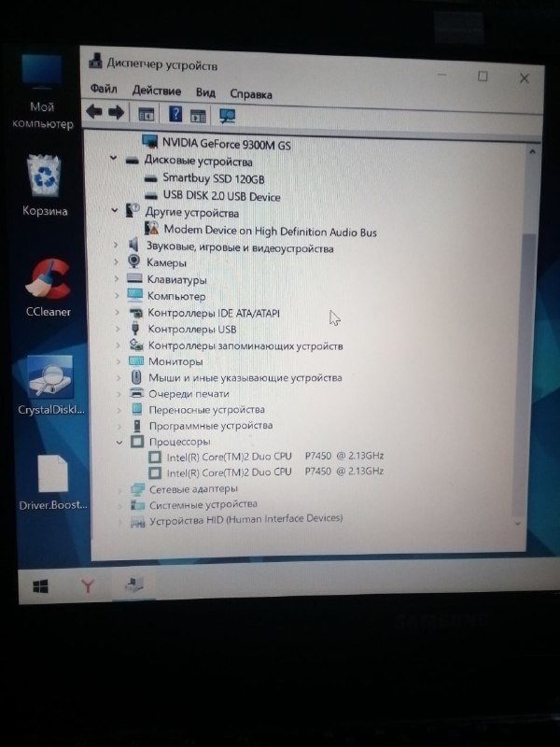Expand the Мониторы node
Viewport: 560px width, 747px height.
119,361
